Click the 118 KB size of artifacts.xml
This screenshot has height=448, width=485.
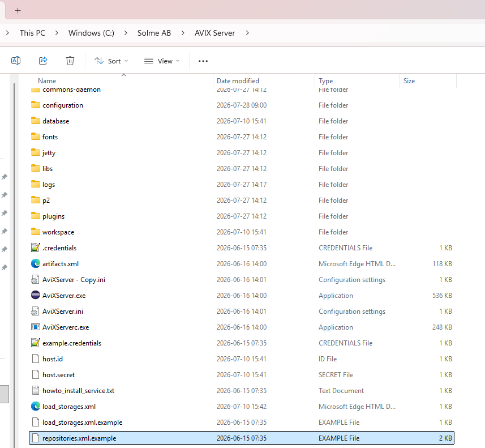tap(442, 264)
